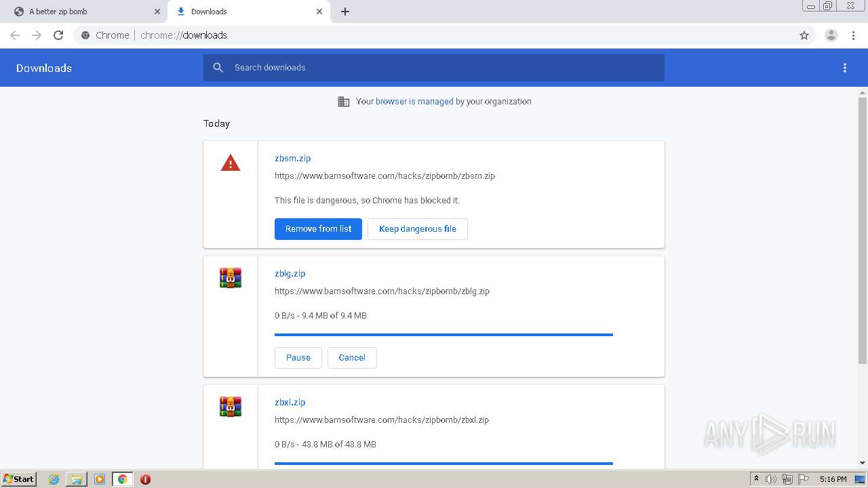Show hidden system tray icons
Viewport: 868px width, 488px height.
coord(756,479)
